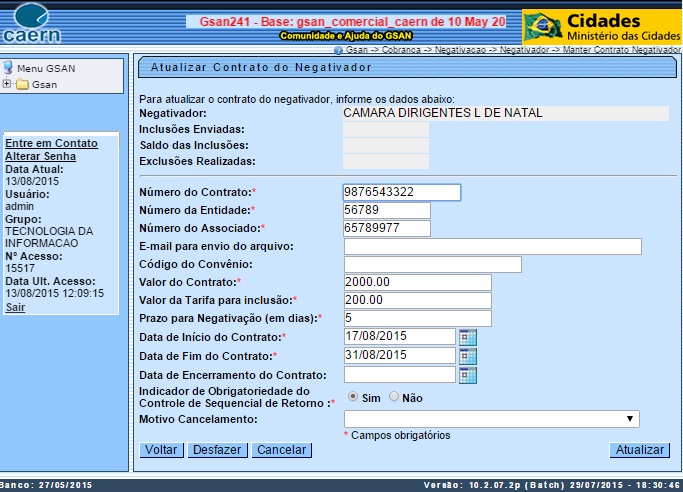Screen dimensions: 683x492
Task: Expand the Gsan tree node
Action: [7, 84]
